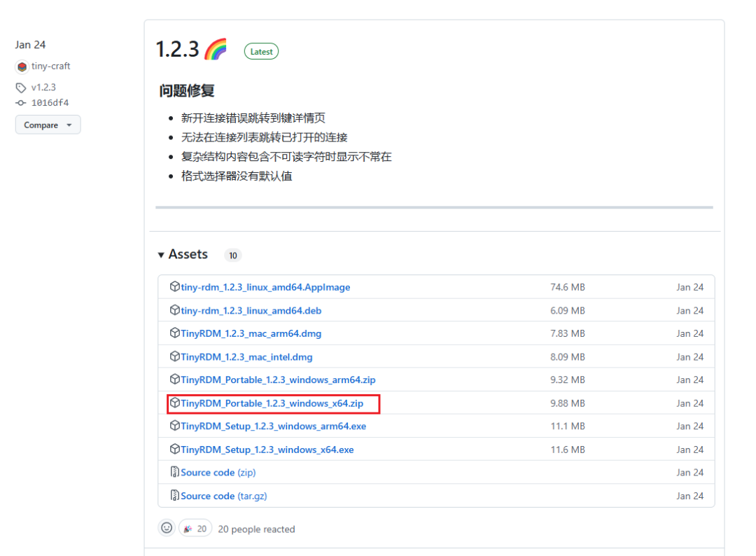Open the tiny-rdm_1.2.3_linux_amd64.AppImage package icon
The width and height of the screenshot is (756, 556).
click(175, 286)
